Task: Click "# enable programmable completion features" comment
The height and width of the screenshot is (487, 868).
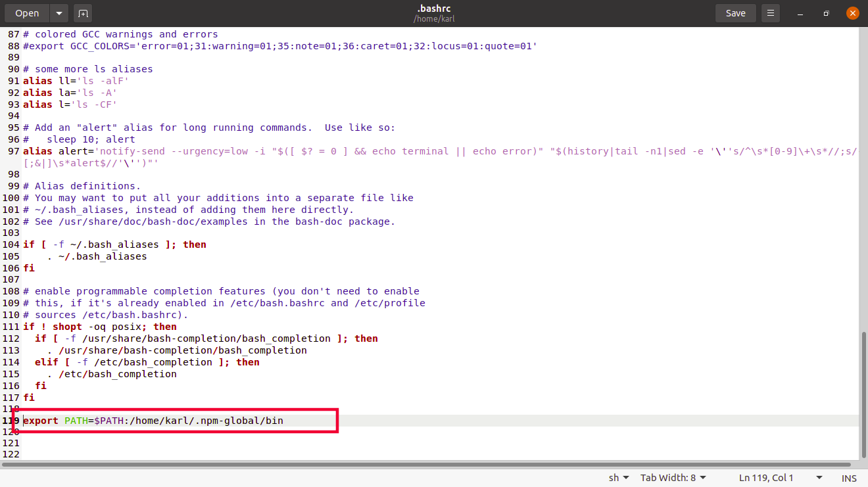Action: pos(221,291)
